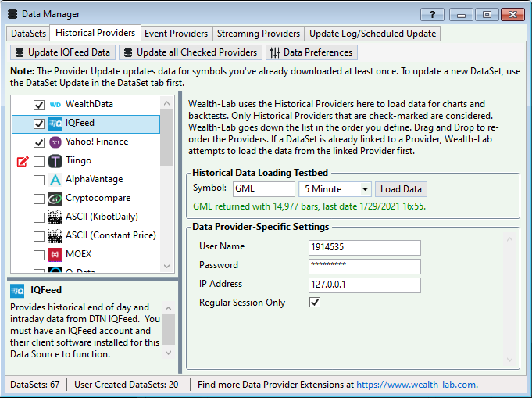Click the Data Manager title bar icon
Screen dimensions: 532x398
[12, 14]
